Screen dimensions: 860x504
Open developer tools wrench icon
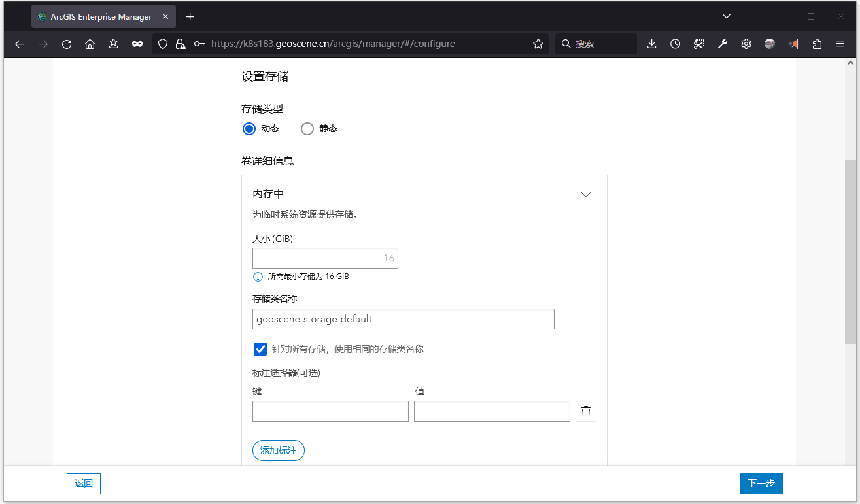(x=723, y=44)
